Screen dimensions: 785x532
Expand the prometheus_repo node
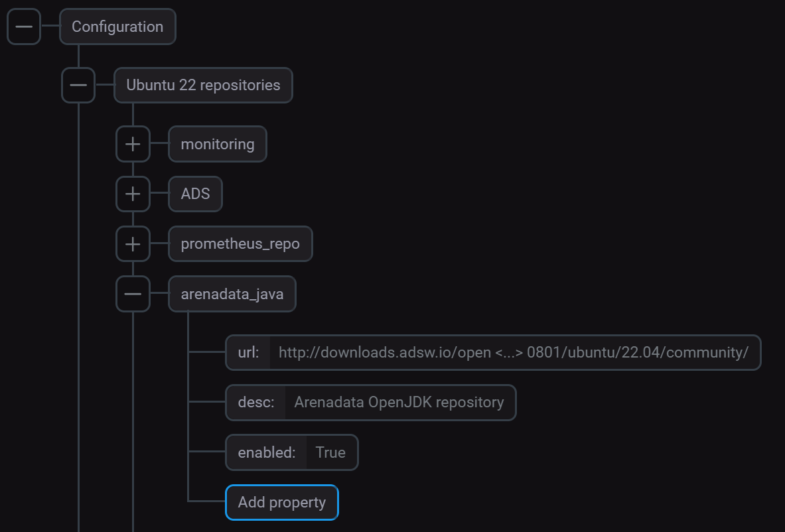point(133,243)
